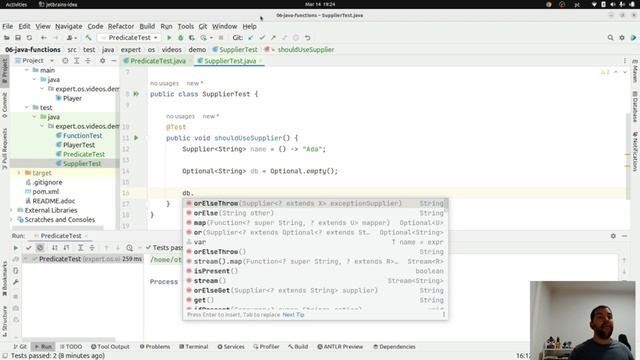Image resolution: width=640 pixels, height=360 pixels.
Task: Click the Git commit checkmark icon
Action: click(x=262, y=38)
